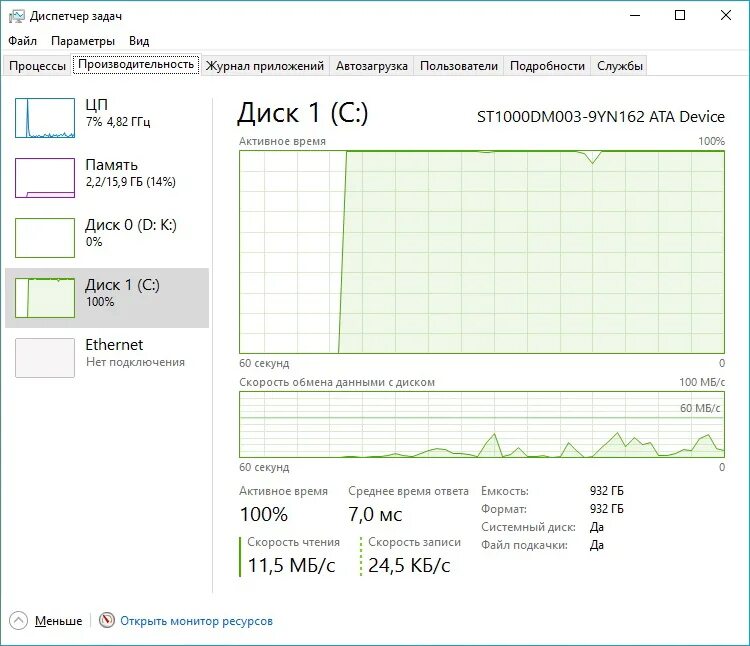Click the memory usage mini graph

point(45,177)
